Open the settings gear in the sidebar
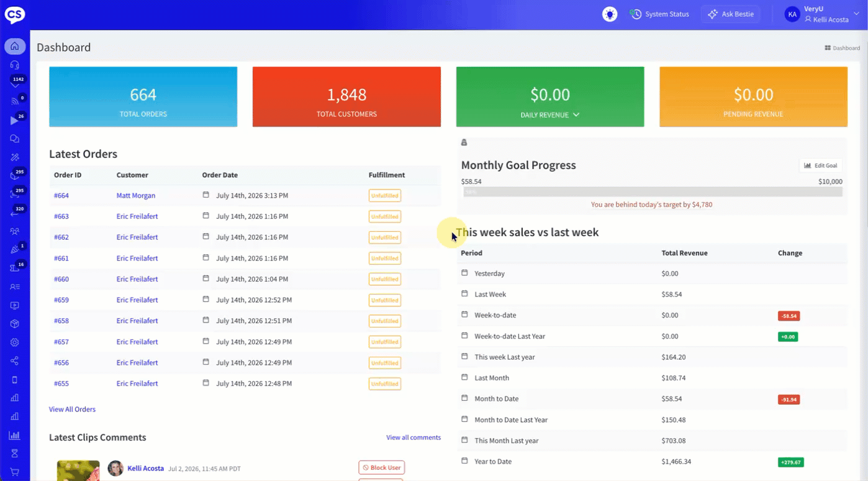Screen dimensions: 868x481 coord(15,342)
